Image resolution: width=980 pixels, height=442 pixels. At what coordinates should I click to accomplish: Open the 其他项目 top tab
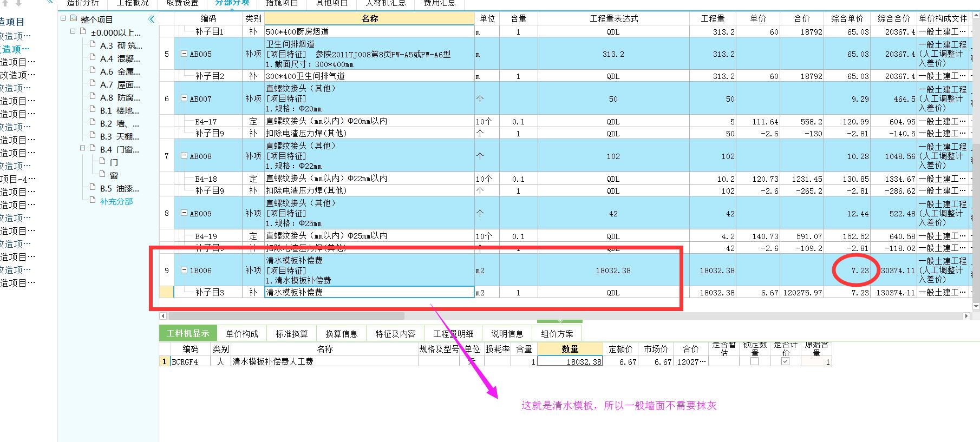click(332, 3)
